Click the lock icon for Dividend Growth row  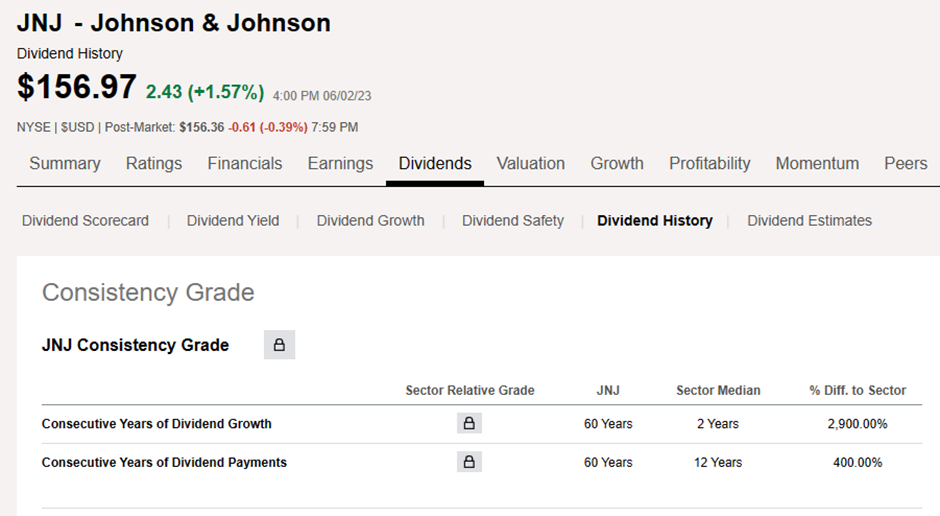(x=469, y=423)
